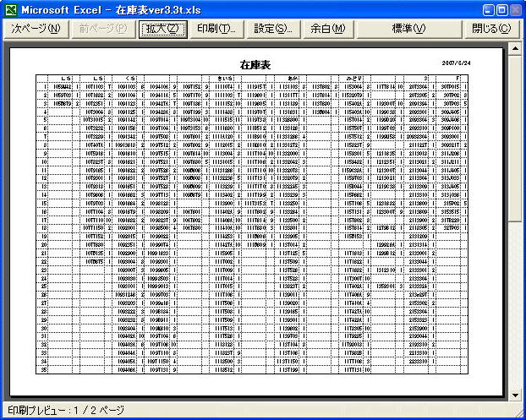Open page setup with 設定(S)...
This screenshot has height=420, width=526.
pos(273,29)
